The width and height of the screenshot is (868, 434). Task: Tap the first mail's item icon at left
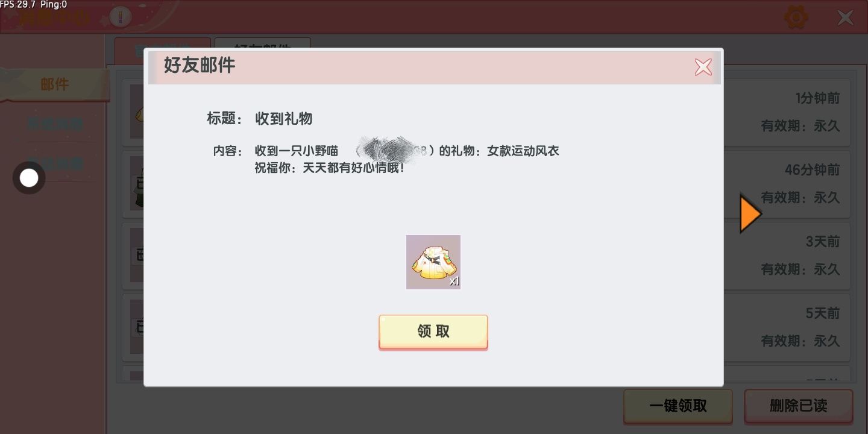point(137,112)
